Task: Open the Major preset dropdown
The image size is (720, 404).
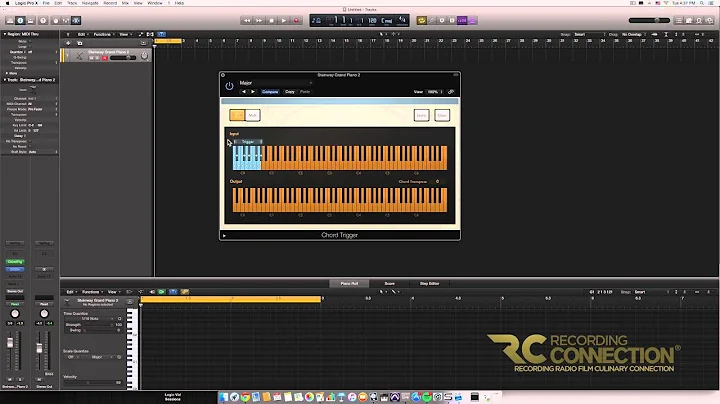Action: (276, 83)
